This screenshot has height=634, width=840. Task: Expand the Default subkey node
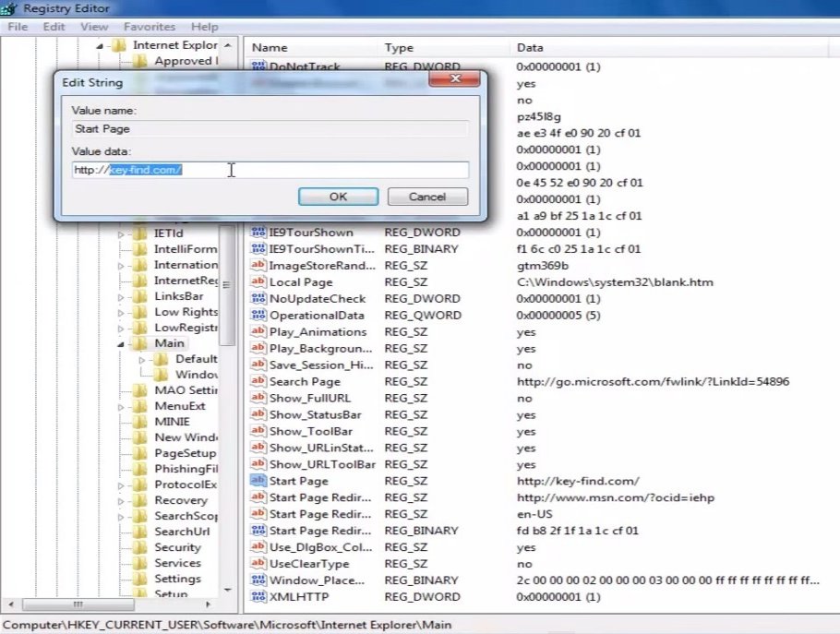[x=142, y=360]
